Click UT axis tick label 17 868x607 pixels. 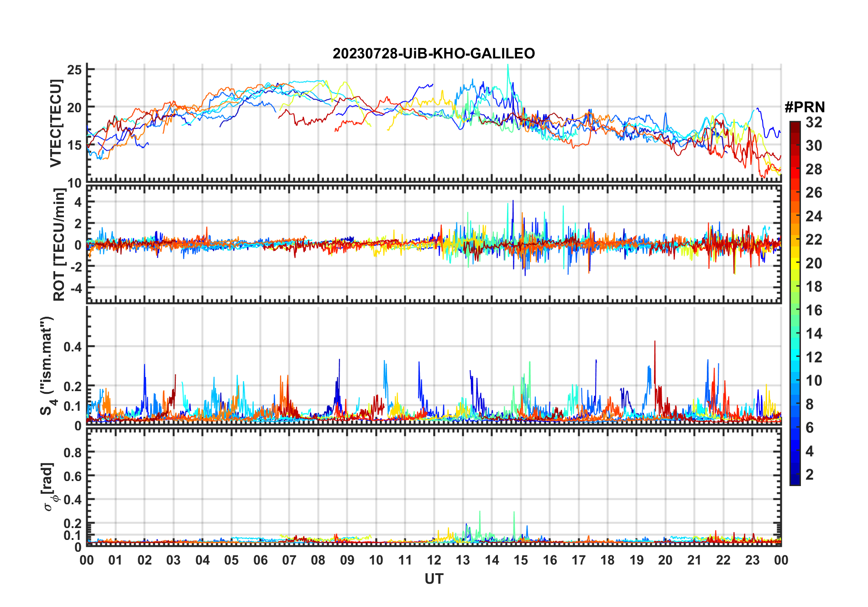[579, 560]
